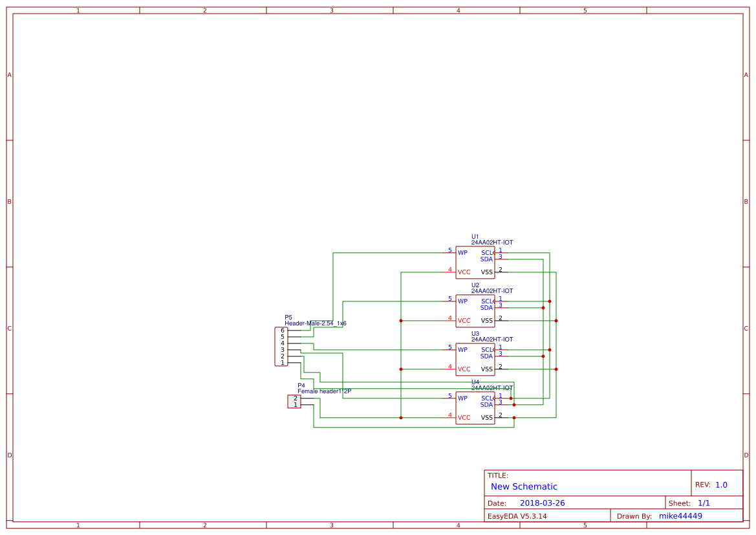This screenshot has height=535, width=756.
Task: Select pin 4 of header P5
Action: tap(283, 344)
